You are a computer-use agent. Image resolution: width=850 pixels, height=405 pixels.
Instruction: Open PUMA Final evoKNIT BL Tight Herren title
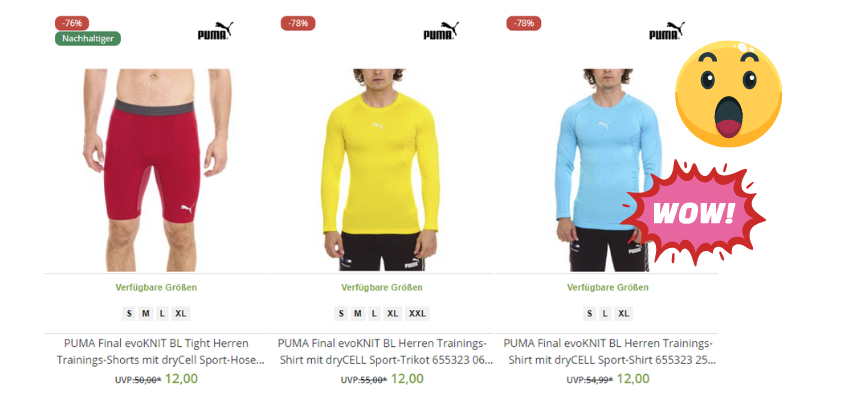click(x=157, y=351)
